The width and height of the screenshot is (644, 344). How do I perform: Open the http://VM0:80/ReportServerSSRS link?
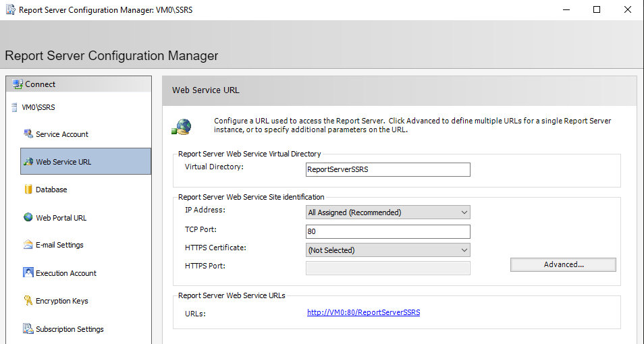click(363, 312)
